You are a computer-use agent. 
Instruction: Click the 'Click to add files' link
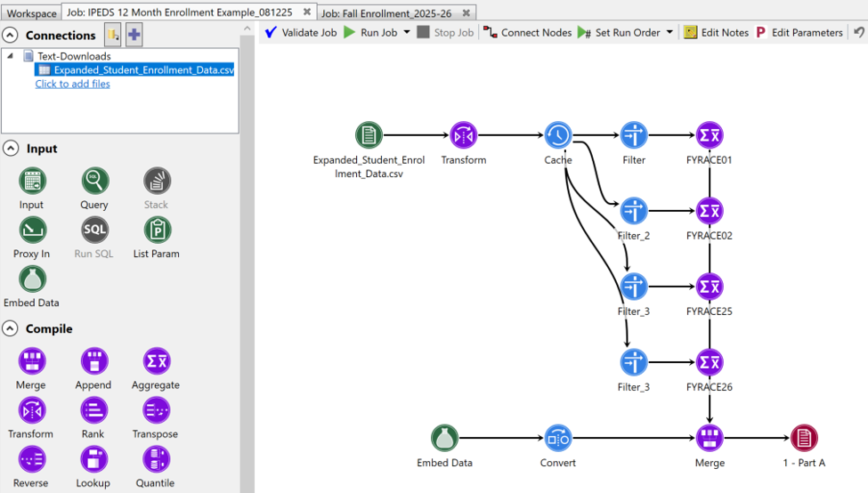click(72, 84)
